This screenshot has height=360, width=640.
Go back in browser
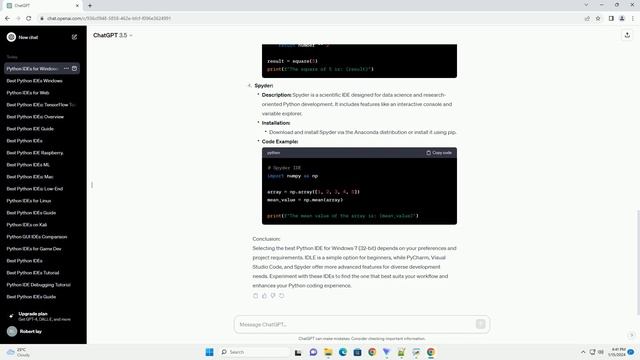(7, 18)
